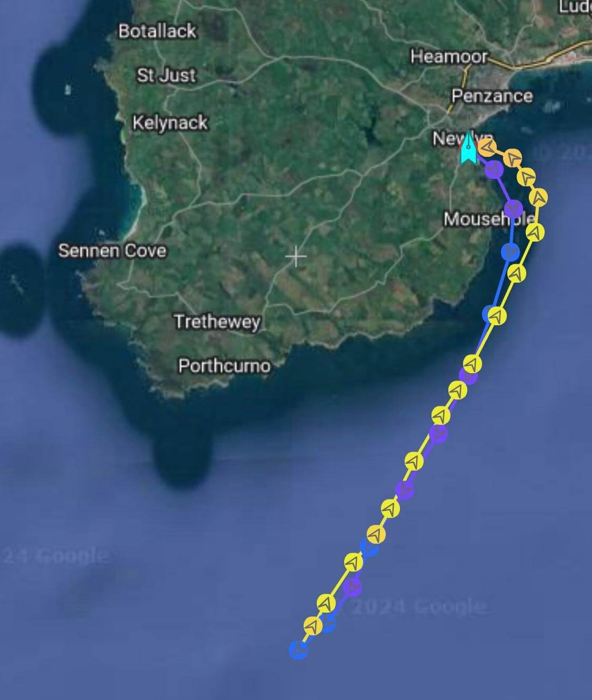Select the Heamoor place label

[x=449, y=56]
